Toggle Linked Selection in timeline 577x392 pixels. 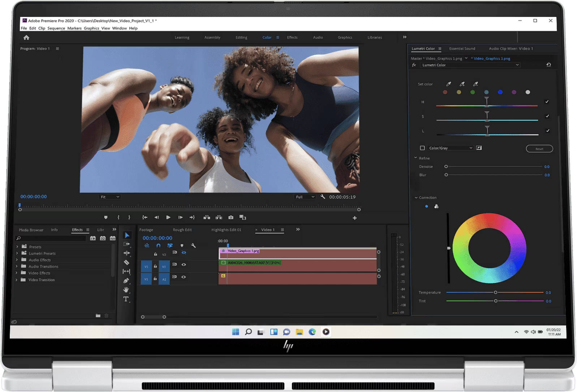[x=170, y=245]
